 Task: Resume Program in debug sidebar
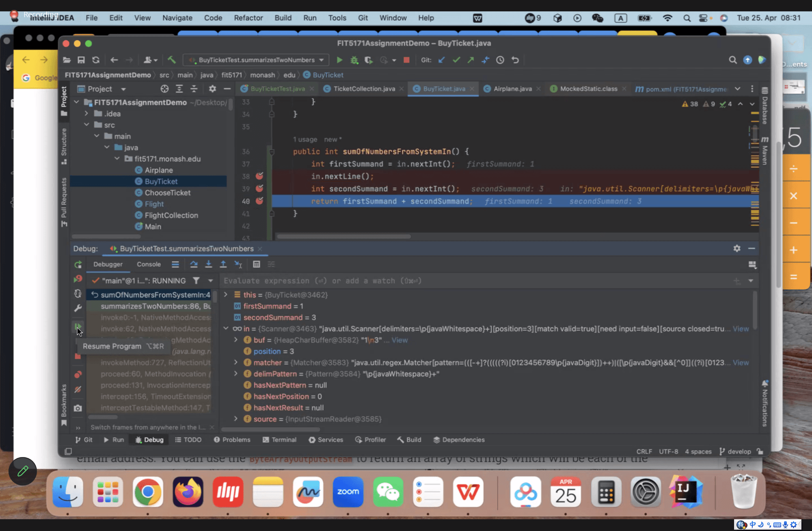pos(78,326)
